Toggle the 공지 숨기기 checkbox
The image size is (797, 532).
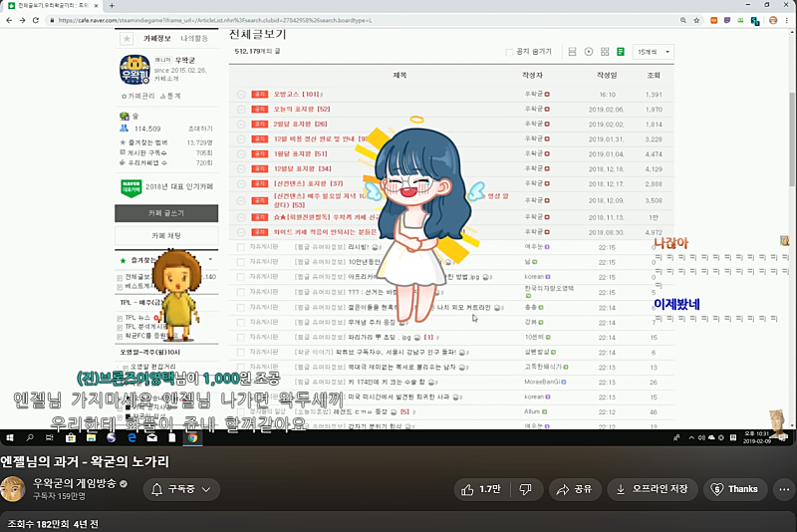[x=510, y=52]
